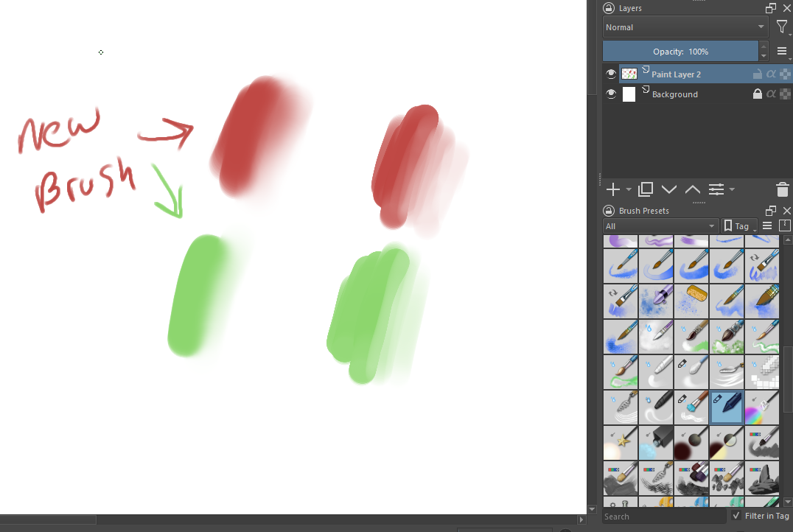Select the palette knife white strokes preset
The image size is (793, 532).
[727, 371]
